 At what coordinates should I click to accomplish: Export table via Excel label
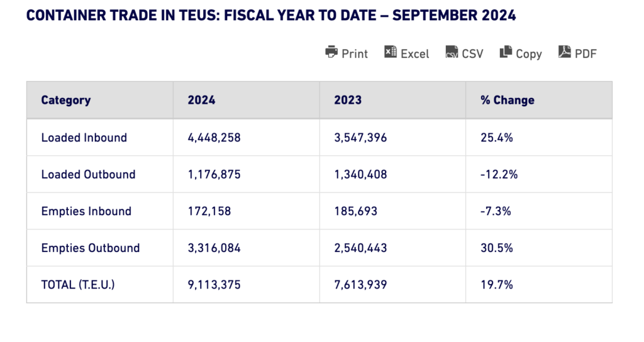415,54
